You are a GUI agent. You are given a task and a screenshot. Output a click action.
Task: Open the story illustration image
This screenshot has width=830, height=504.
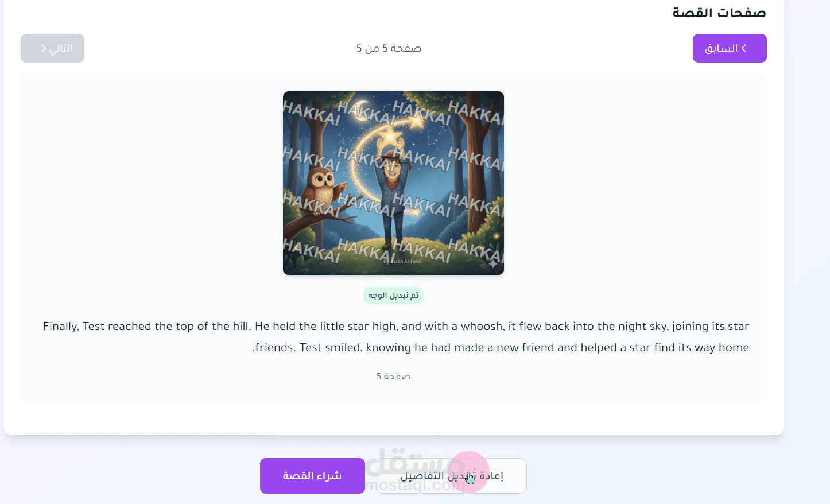click(393, 183)
